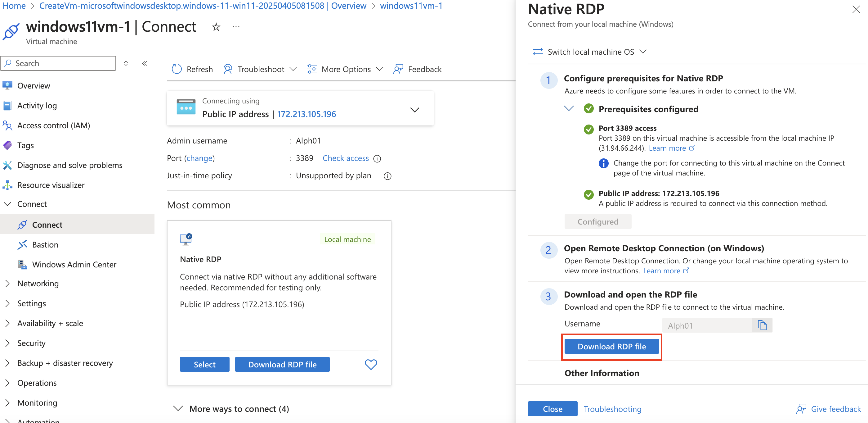868x423 pixels.
Task: Open Overview in the sidebar
Action: tap(34, 86)
